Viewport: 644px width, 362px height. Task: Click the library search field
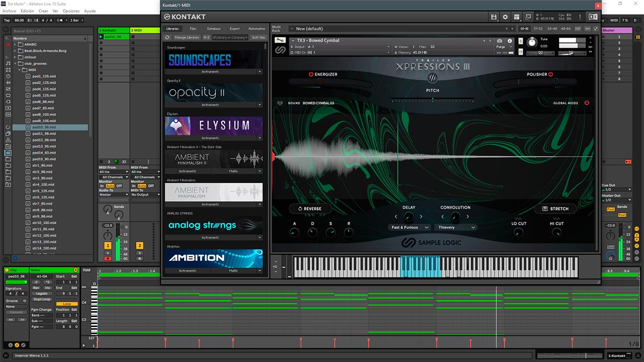click(230, 38)
